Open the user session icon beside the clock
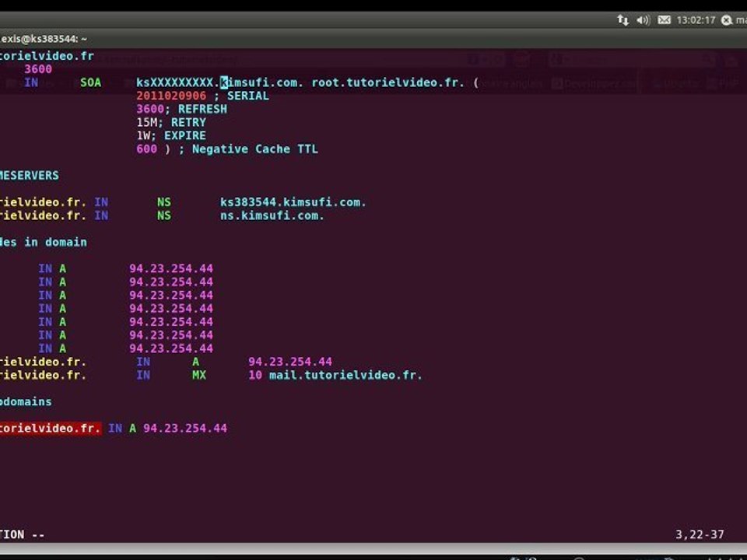 click(x=727, y=20)
